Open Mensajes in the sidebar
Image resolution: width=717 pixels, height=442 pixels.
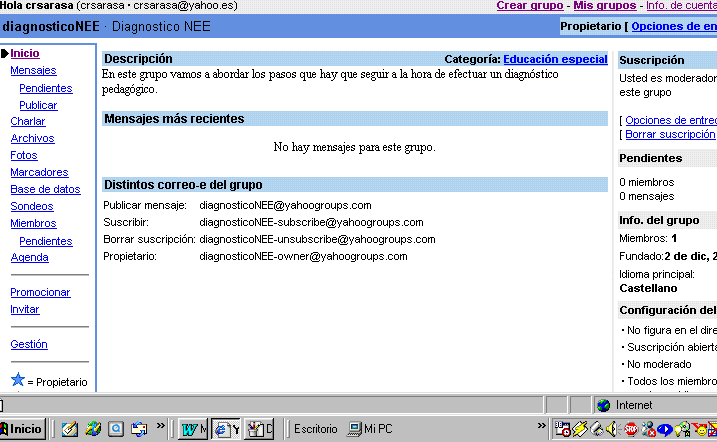[33, 70]
